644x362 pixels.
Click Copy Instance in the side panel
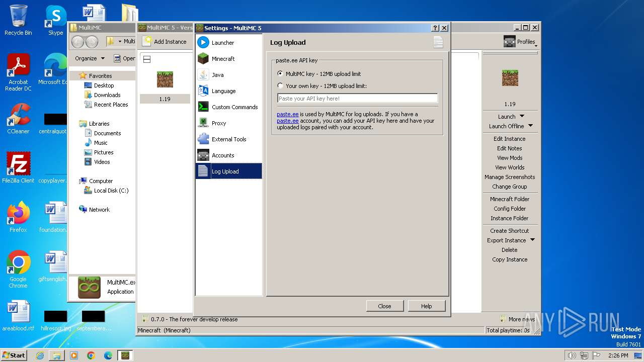click(x=509, y=259)
